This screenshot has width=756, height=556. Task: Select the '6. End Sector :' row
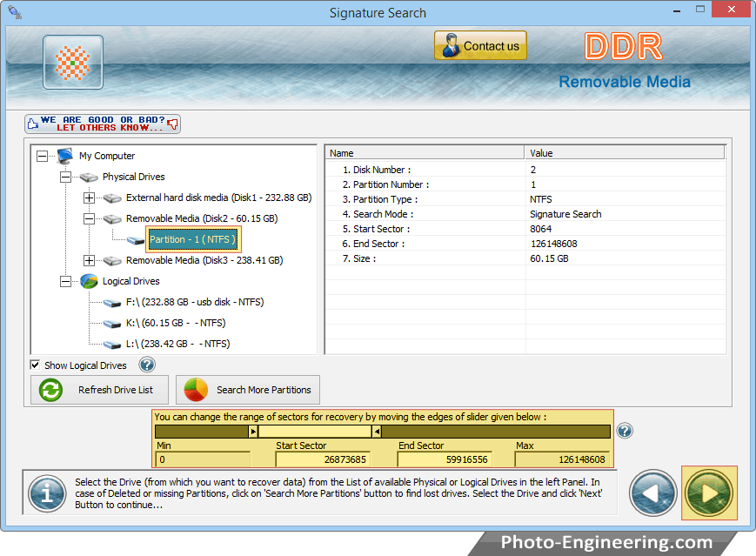point(525,244)
